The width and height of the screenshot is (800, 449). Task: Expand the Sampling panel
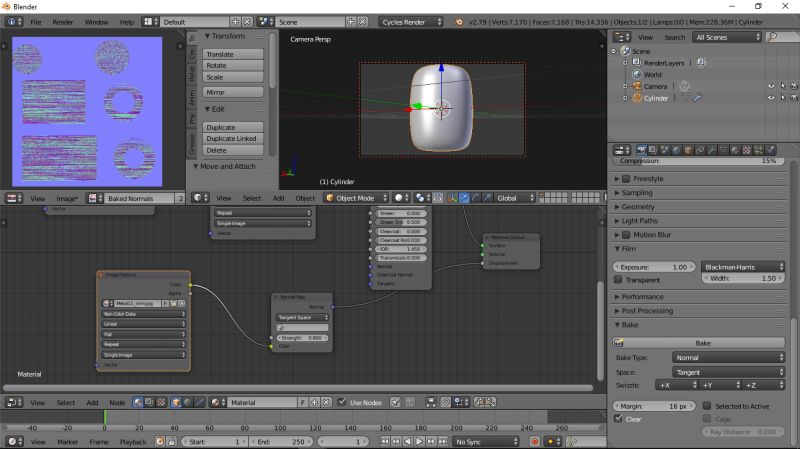tap(637, 193)
